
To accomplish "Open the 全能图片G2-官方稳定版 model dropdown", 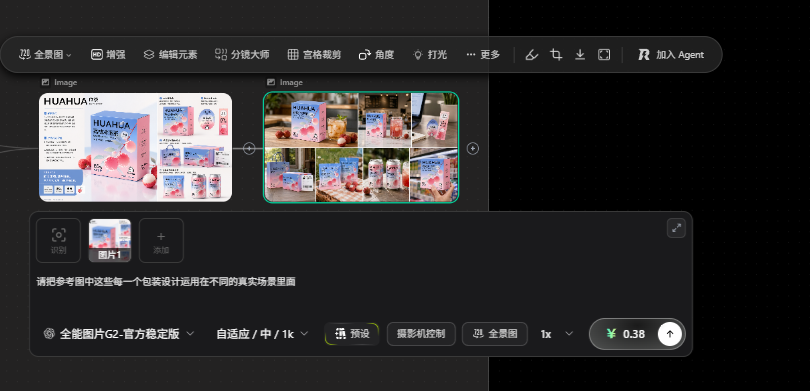I will 119,334.
